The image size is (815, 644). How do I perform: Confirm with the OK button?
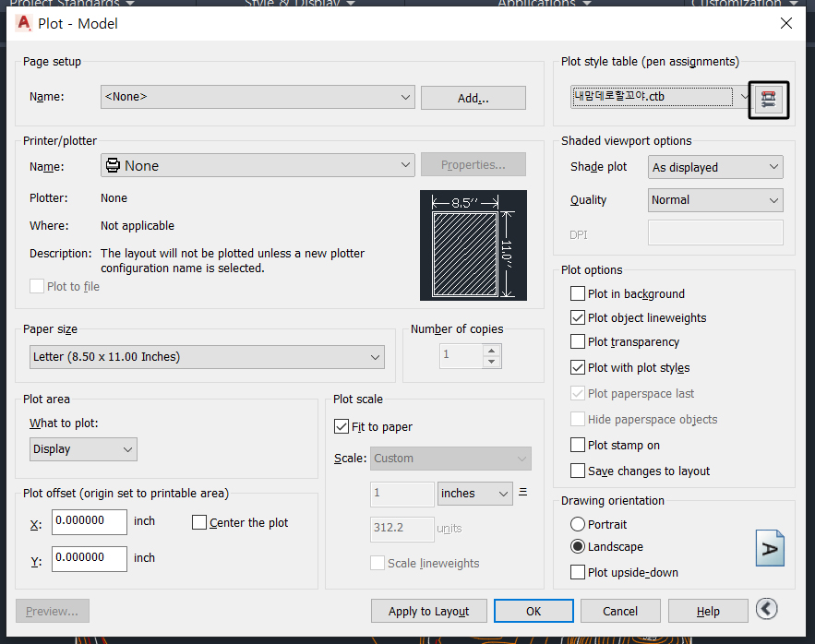point(533,611)
